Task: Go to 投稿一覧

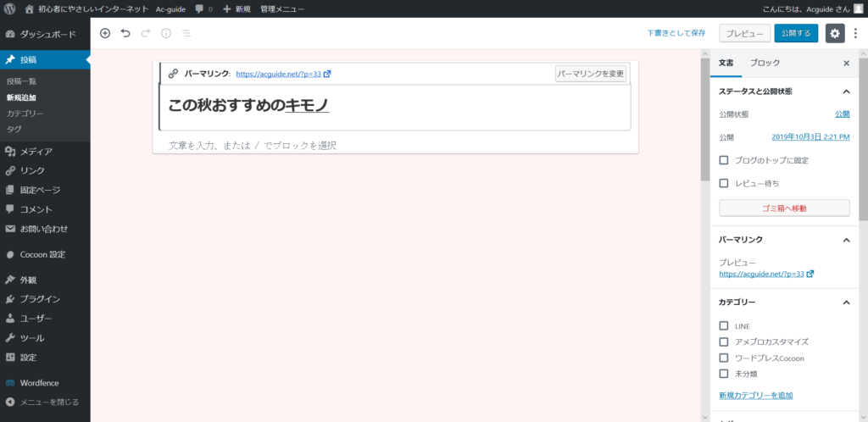Action: (x=21, y=81)
